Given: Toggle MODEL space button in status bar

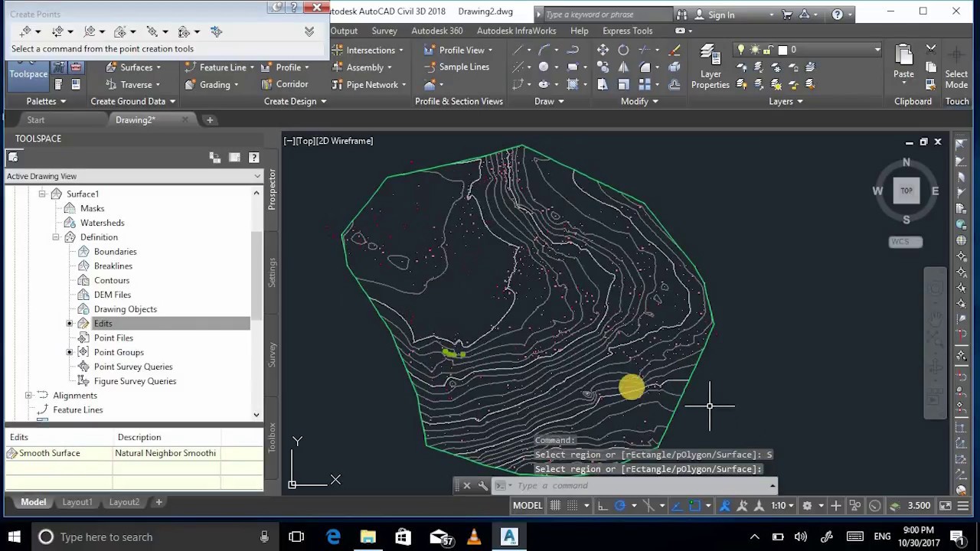Looking at the screenshot, I should click(x=528, y=506).
